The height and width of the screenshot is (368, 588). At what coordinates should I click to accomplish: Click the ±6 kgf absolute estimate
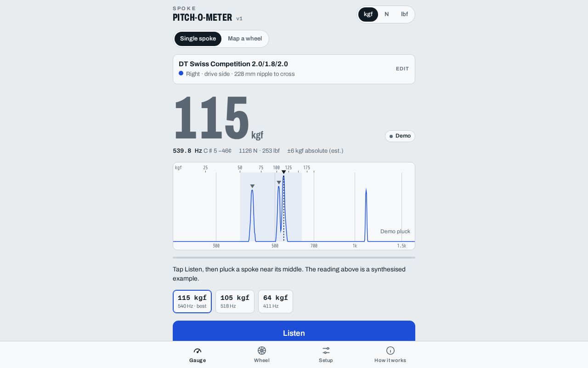tap(315, 151)
